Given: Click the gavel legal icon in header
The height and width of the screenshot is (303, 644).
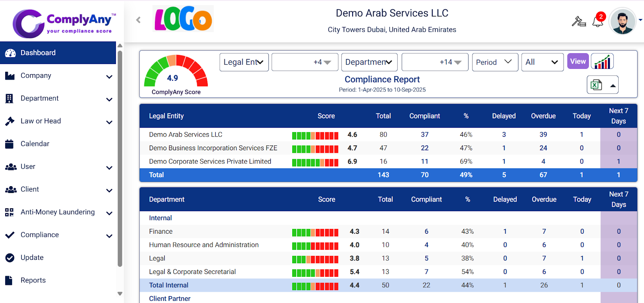Looking at the screenshot, I should click(578, 21).
